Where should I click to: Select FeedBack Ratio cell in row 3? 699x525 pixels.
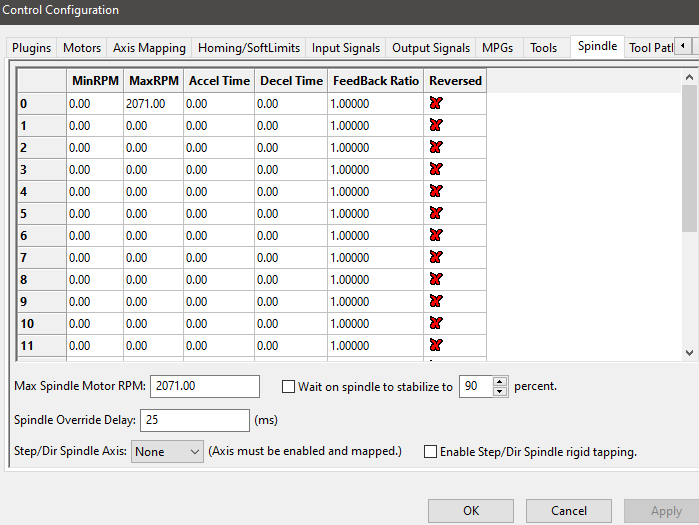375,169
